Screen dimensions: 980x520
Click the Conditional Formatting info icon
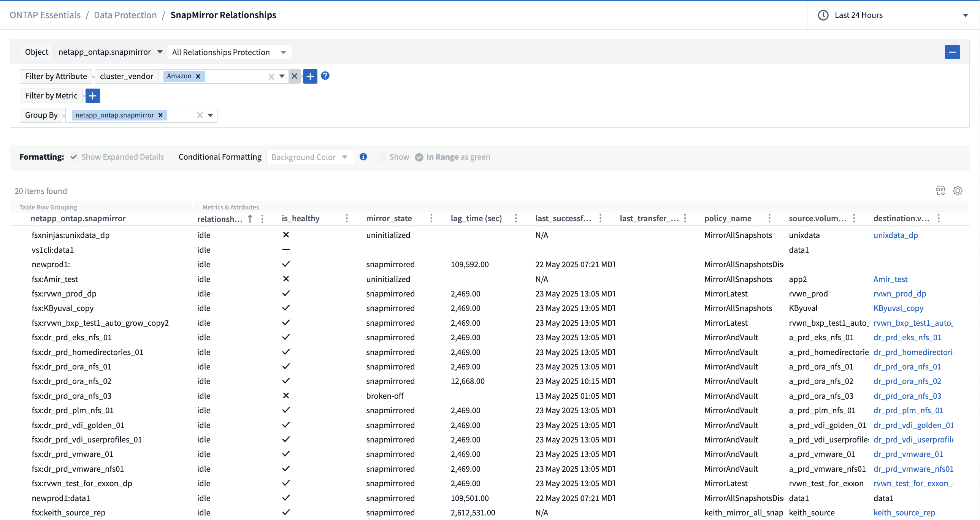click(x=363, y=157)
